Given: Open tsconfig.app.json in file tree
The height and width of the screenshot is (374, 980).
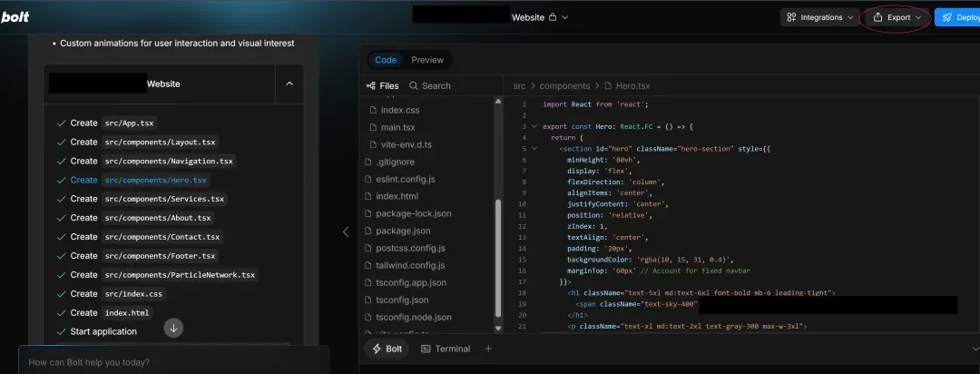Looking at the screenshot, I should pos(411,282).
